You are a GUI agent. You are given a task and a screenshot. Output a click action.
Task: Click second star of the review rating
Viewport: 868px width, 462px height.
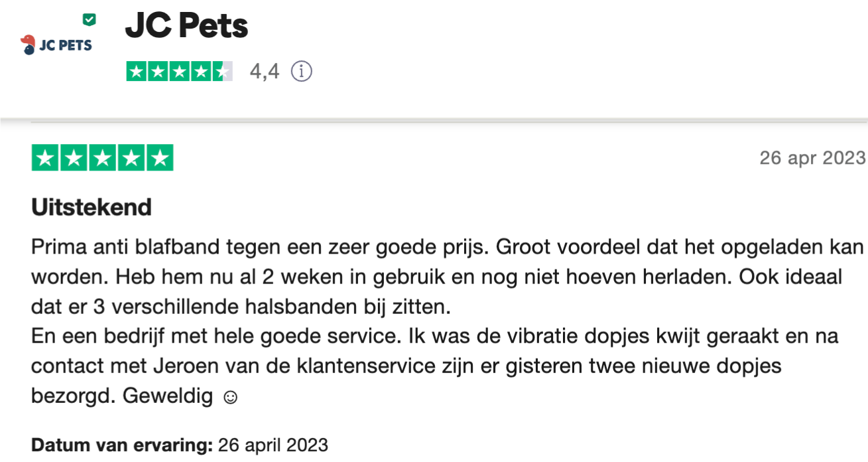click(74, 158)
